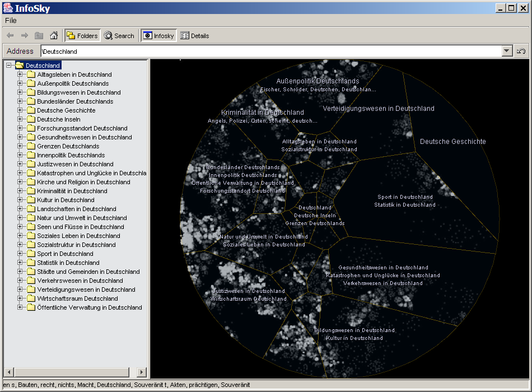Switch to the Details tab

coord(195,35)
